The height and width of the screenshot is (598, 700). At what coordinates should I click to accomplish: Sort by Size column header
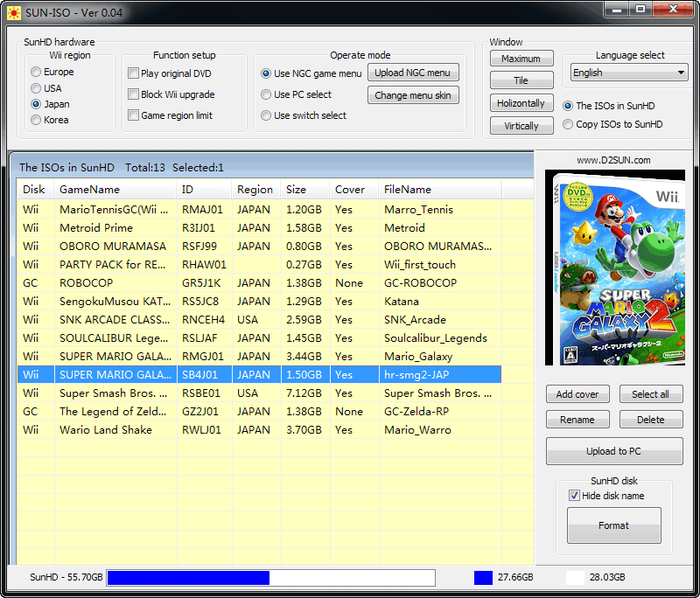[x=304, y=190]
